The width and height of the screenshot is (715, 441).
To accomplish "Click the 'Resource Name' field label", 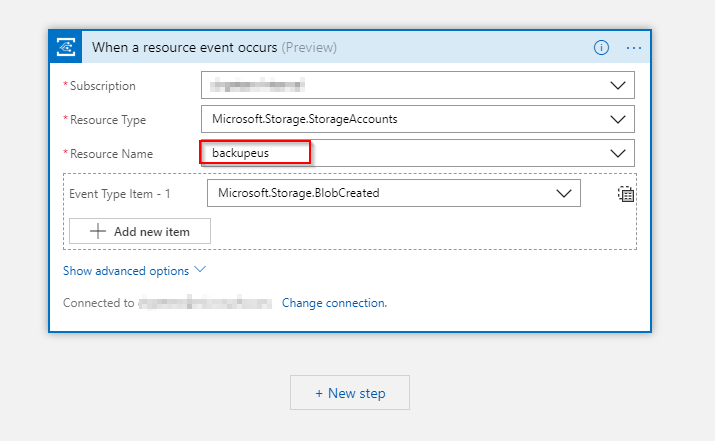I will [111, 154].
